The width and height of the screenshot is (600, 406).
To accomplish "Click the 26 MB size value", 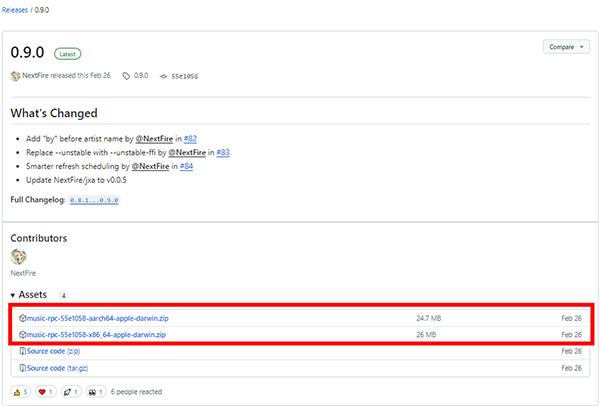I will (x=426, y=334).
